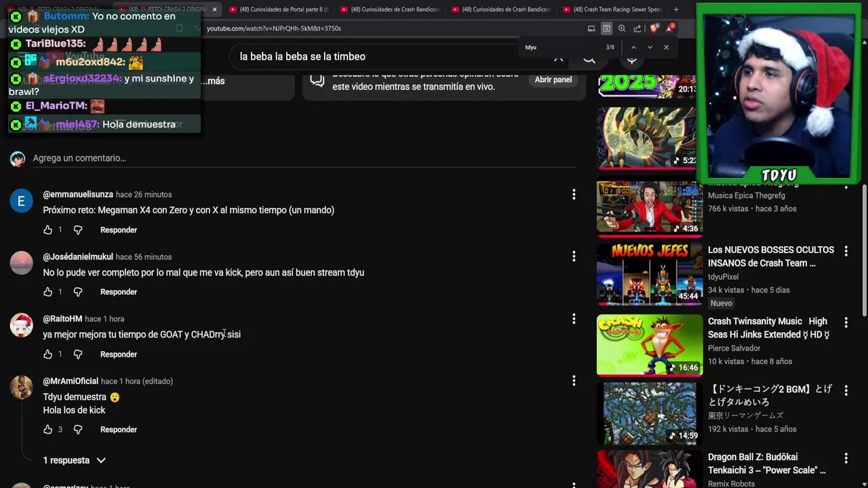Screen dimensions: 868x488
Task: Like the comment by @MrAmiOficial
Action: 47,430
